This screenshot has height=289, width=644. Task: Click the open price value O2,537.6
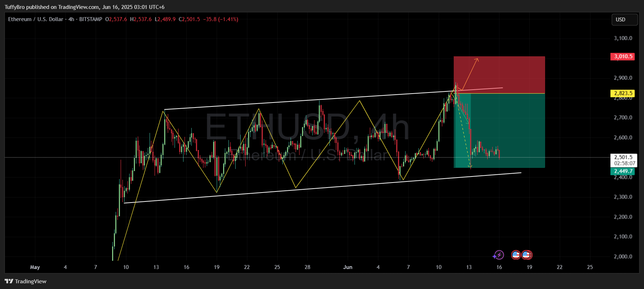click(116, 19)
